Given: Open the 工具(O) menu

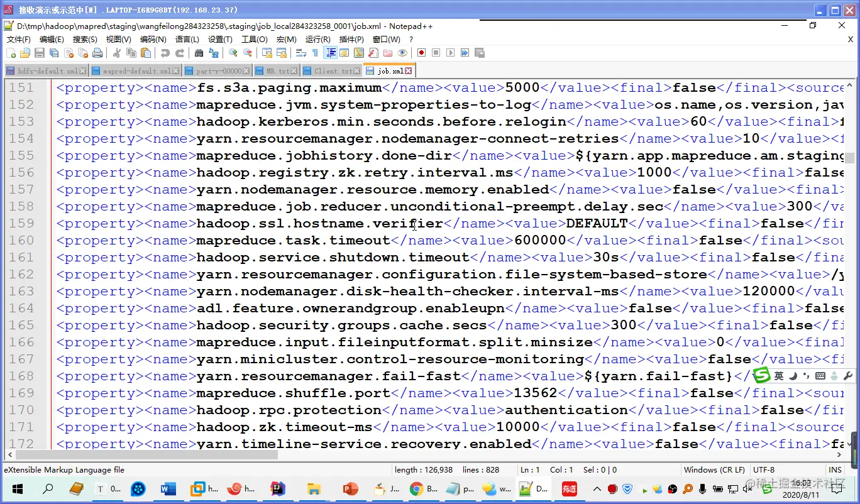Looking at the screenshot, I should click(254, 40).
